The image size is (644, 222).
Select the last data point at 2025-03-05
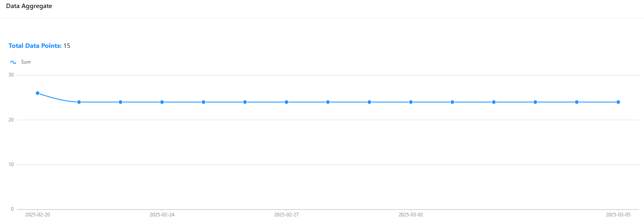tap(618, 102)
